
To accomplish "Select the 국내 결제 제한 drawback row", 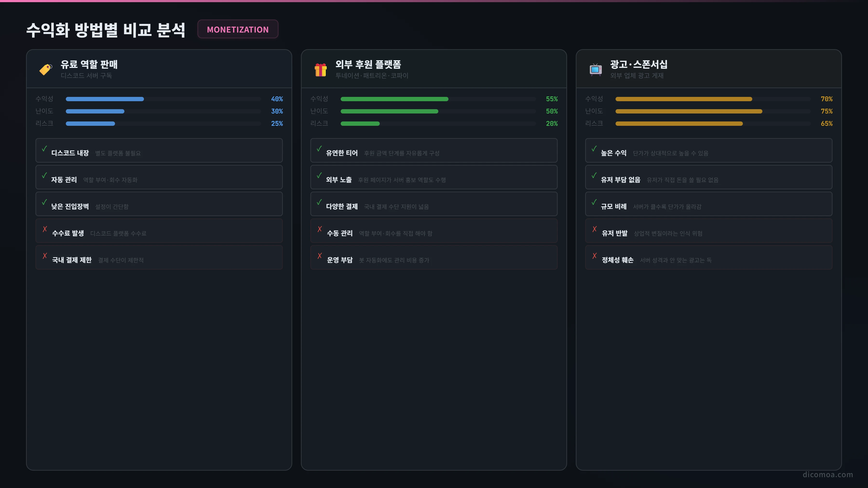I will (159, 258).
